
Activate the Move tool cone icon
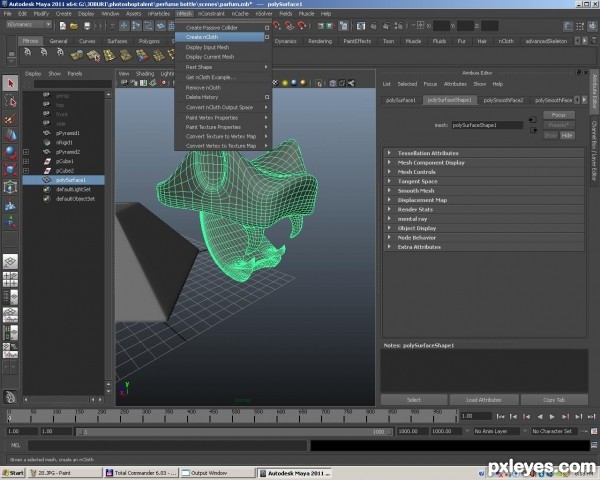(10, 135)
